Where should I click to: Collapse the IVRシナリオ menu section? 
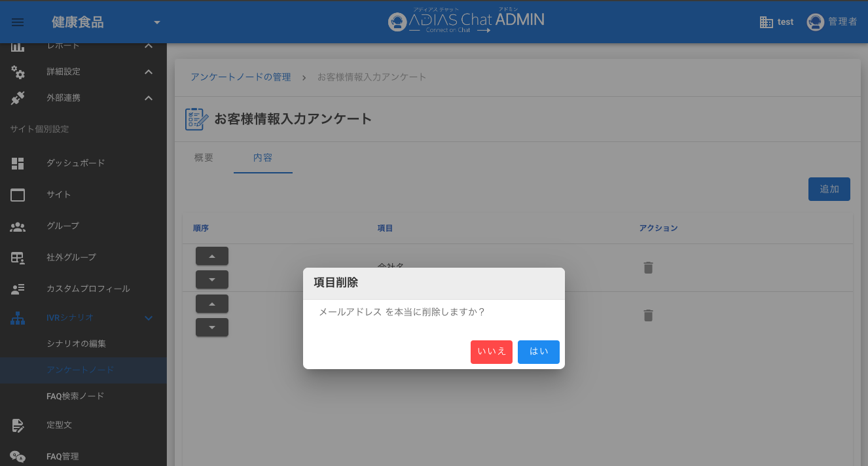[x=149, y=318]
